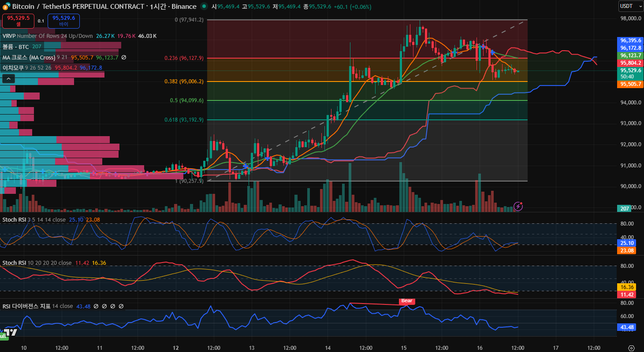This screenshot has height=352, width=644.
Task: Select the Ichimoku indicator legend entry
Action: [x=12, y=68]
